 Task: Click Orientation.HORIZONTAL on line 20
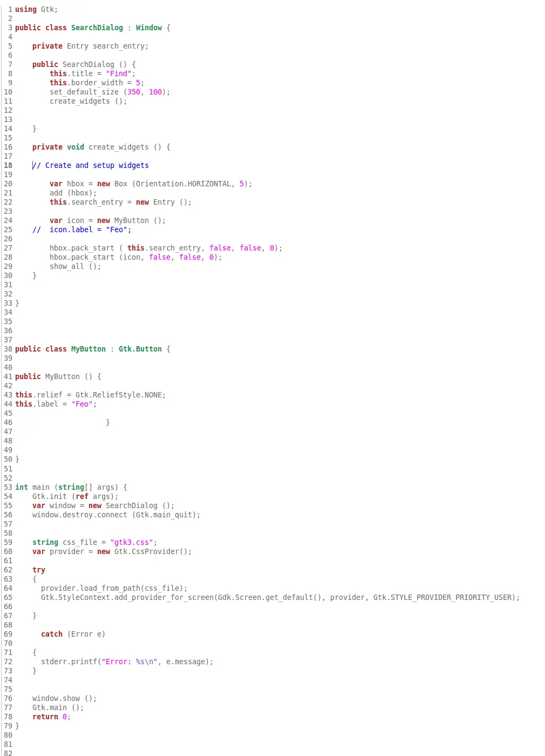click(x=183, y=184)
